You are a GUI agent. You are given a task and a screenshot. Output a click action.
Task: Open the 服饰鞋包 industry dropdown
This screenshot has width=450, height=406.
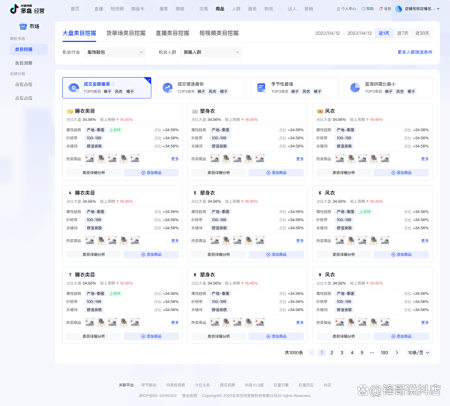115,52
